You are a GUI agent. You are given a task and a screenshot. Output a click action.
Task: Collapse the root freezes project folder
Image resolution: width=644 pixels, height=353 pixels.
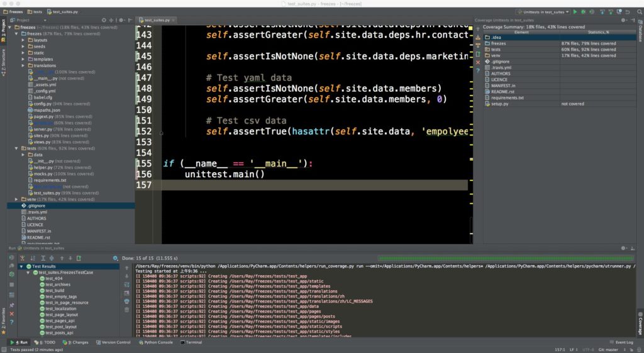tap(10, 28)
